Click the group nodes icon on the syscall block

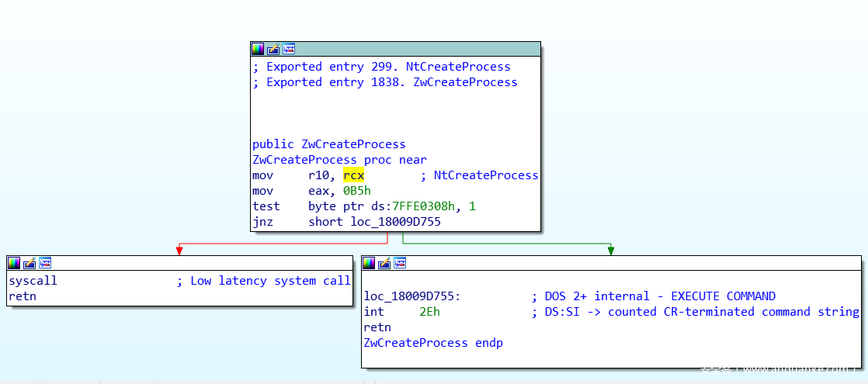45,263
